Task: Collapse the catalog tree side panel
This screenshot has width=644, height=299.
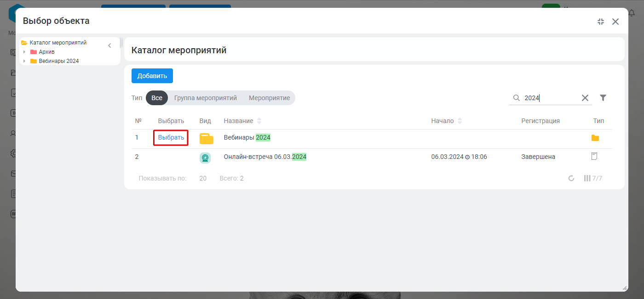Action: coord(109,45)
